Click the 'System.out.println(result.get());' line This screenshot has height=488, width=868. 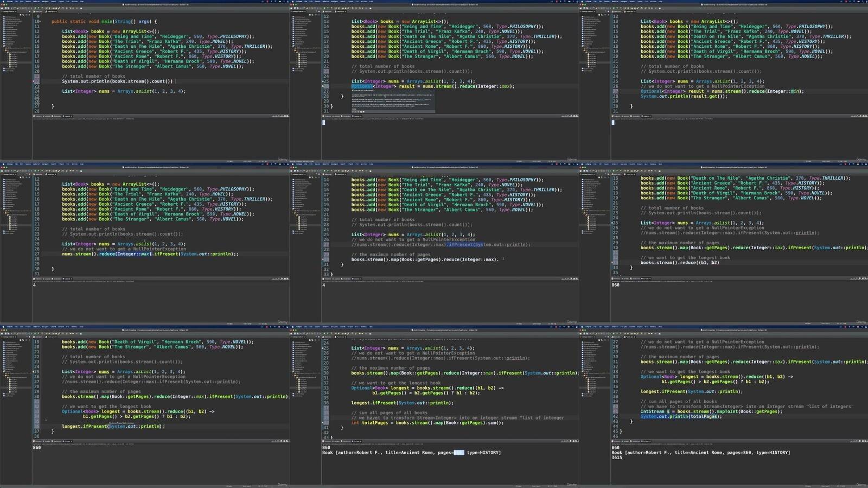(x=684, y=96)
